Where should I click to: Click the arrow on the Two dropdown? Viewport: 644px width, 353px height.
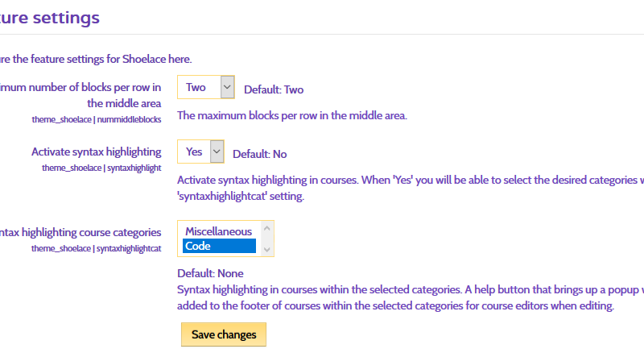click(x=227, y=87)
